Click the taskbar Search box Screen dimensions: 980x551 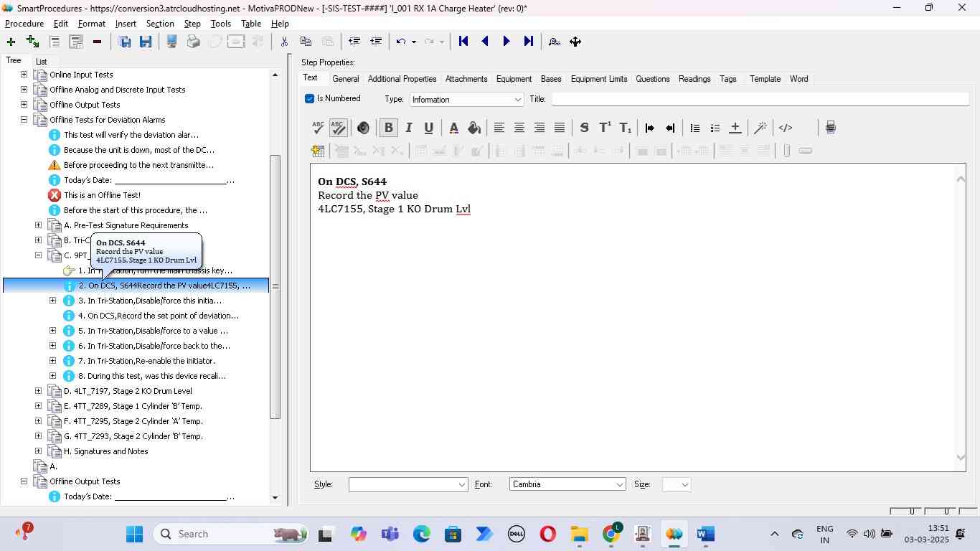pyautogui.click(x=232, y=534)
